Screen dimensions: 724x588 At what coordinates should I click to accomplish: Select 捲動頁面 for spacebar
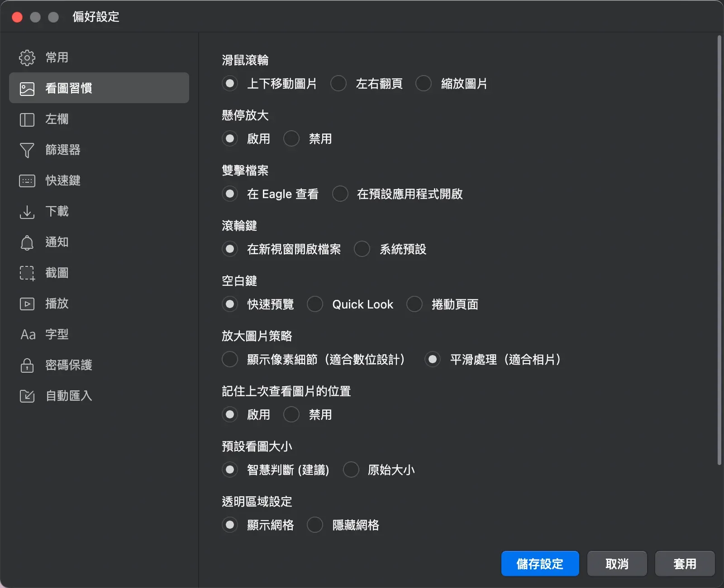414,304
